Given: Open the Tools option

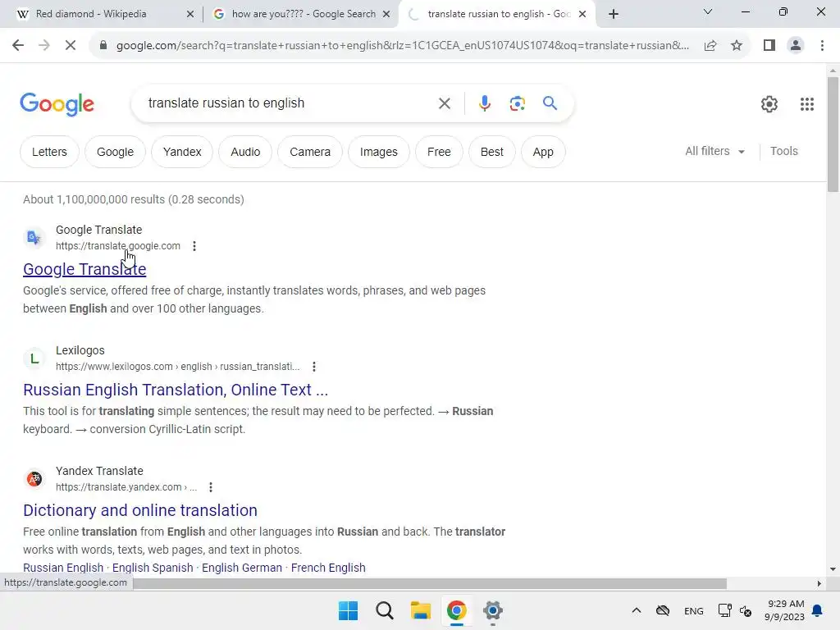Looking at the screenshot, I should [783, 151].
